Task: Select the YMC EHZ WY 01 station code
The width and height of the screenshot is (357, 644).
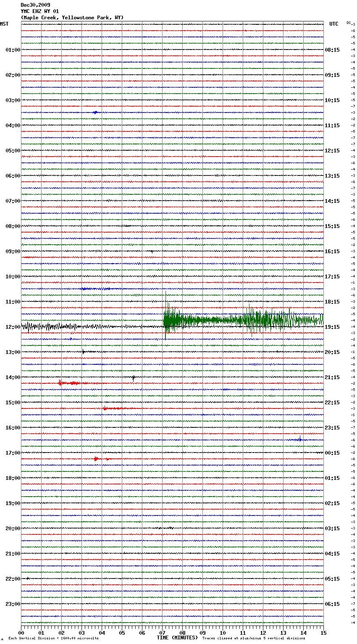Action: [40, 11]
